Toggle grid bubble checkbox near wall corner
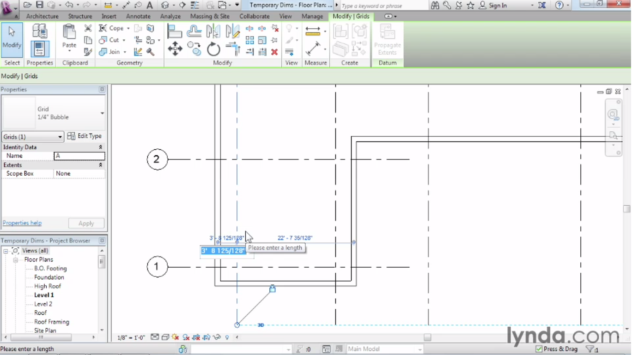Screen dimensions: 644x355 tap(273, 289)
